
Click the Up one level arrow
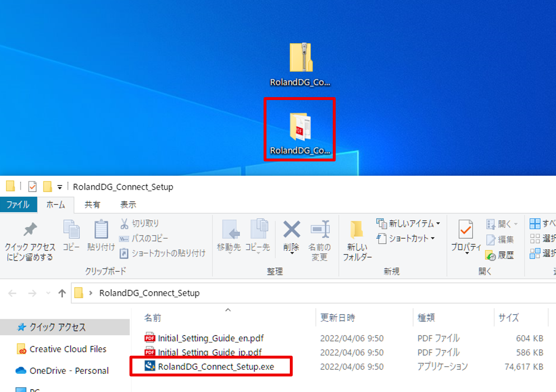click(x=62, y=293)
